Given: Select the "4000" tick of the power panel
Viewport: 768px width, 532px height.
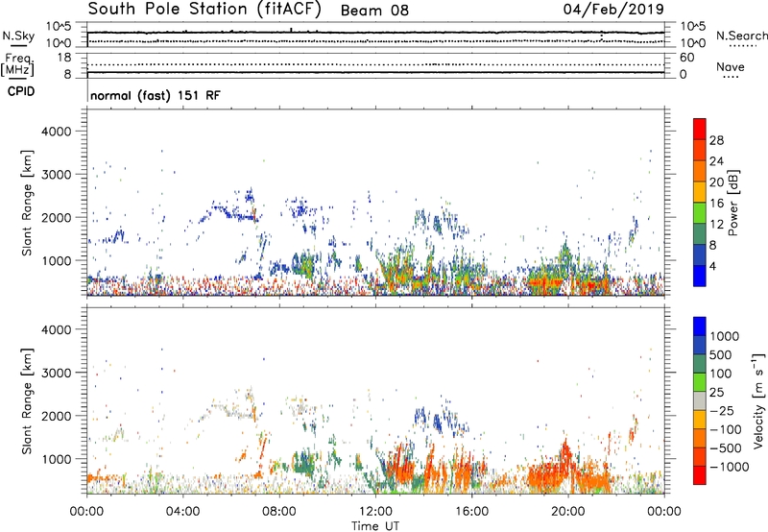Looking at the screenshot, I should tap(56, 132).
